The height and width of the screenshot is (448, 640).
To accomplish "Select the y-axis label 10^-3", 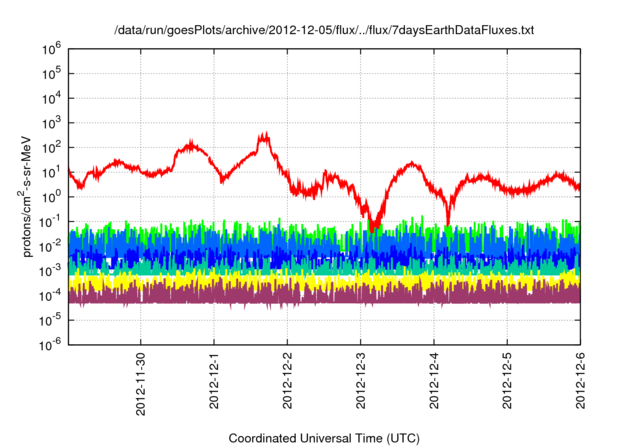I will pos(51,271).
